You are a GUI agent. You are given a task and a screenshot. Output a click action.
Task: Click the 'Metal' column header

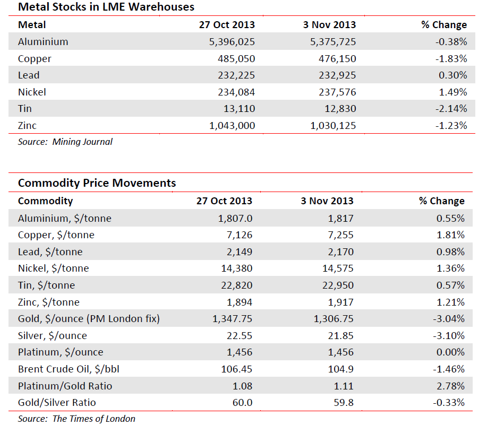[32, 24]
